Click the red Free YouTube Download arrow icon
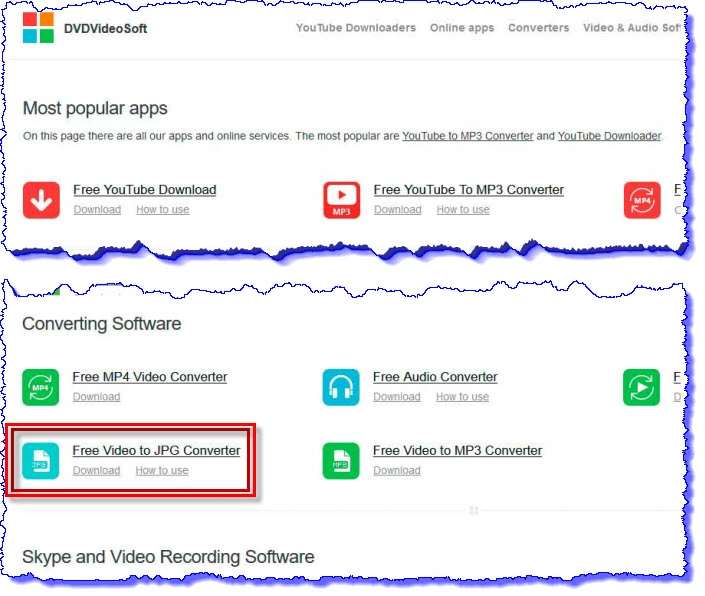The image size is (705, 596). tap(41, 200)
